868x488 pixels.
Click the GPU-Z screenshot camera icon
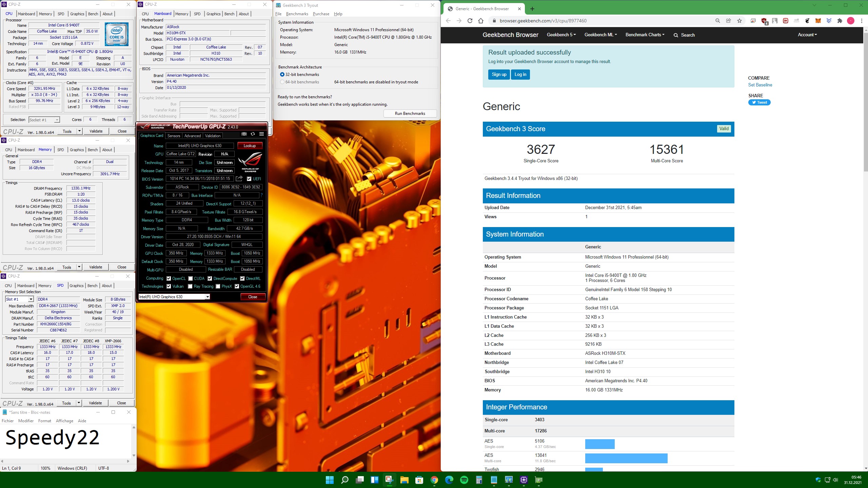click(244, 134)
